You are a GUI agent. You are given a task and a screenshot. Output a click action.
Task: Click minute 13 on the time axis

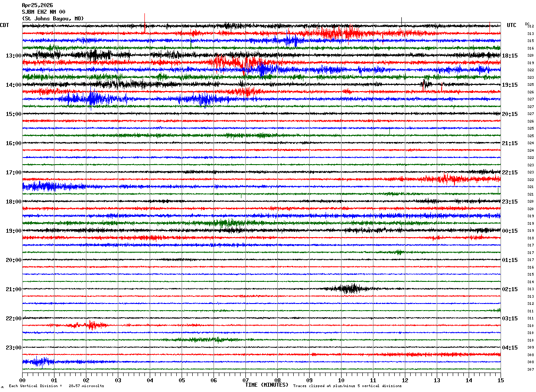[x=437, y=380]
